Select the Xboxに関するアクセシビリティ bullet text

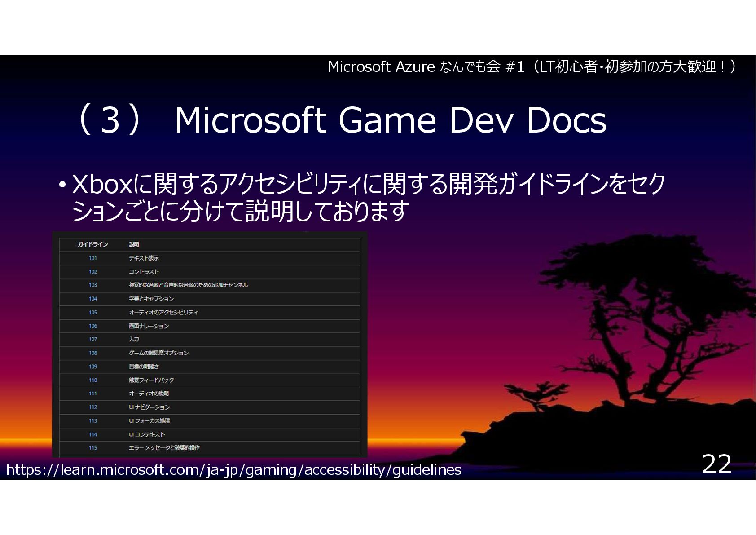click(368, 198)
